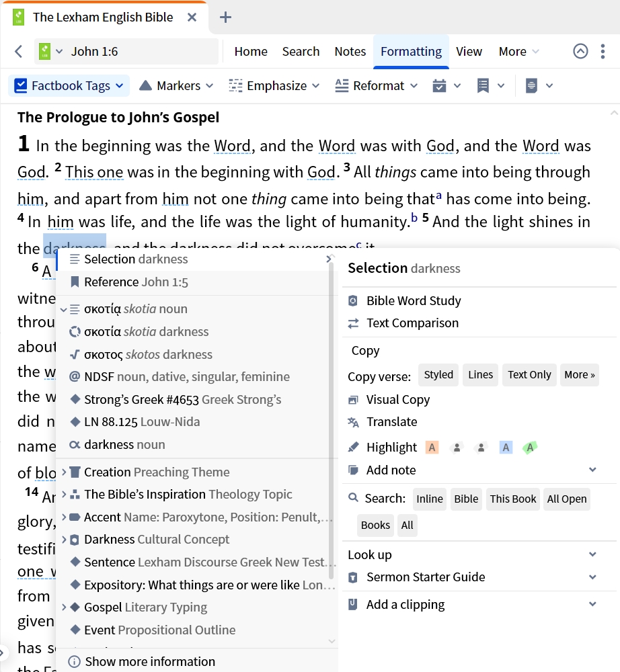Switch to the Formatting tab
Viewport: 620px width, 672px height.
(411, 52)
